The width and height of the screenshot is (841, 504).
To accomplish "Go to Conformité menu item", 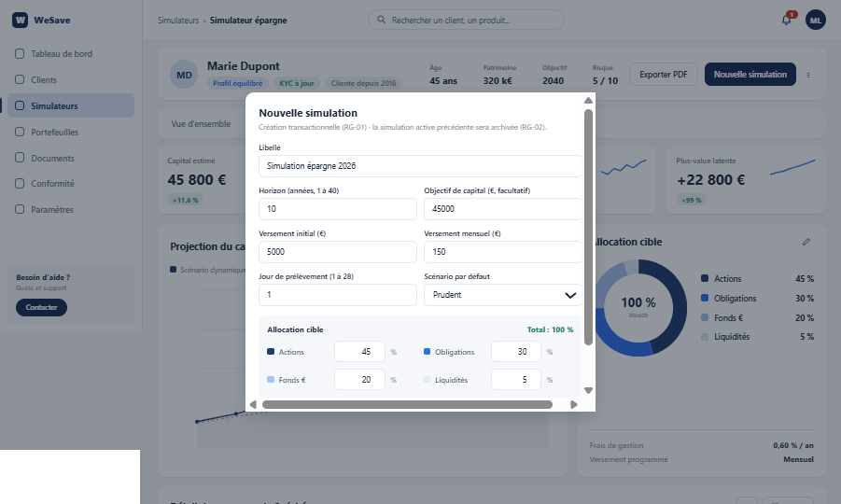I will (x=71, y=183).
